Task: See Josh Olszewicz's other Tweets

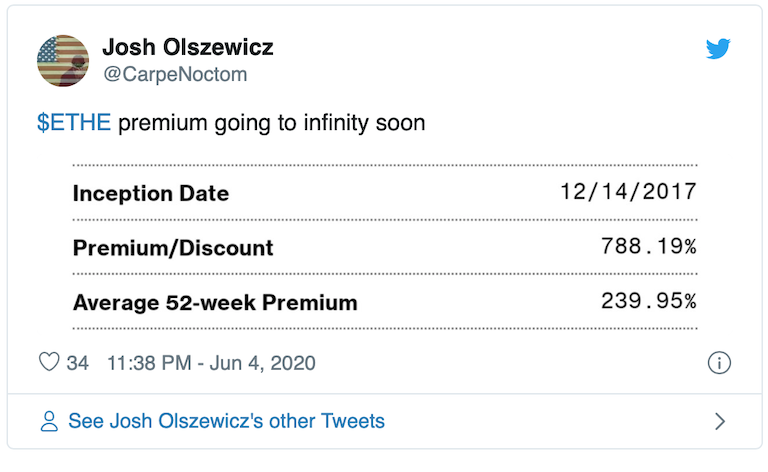Action: (226, 421)
